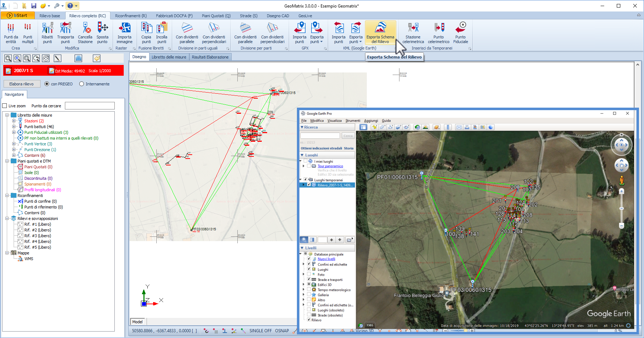The width and height of the screenshot is (644, 338).
Task: Click Google Earth zoom slider
Action: pos(622,208)
